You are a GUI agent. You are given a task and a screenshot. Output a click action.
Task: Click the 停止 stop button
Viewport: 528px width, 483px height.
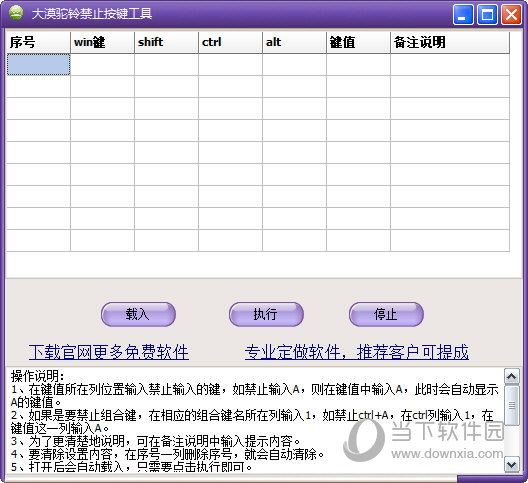(x=386, y=314)
